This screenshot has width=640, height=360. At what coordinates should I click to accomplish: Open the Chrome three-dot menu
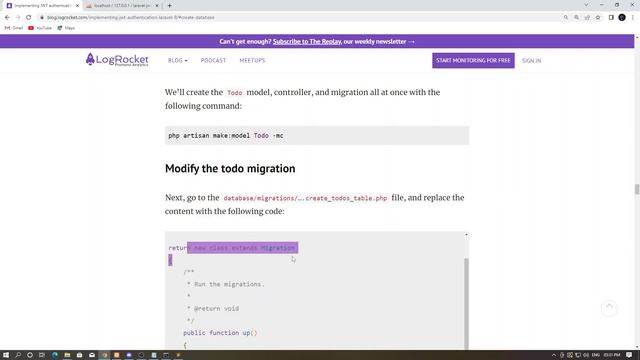[x=633, y=18]
